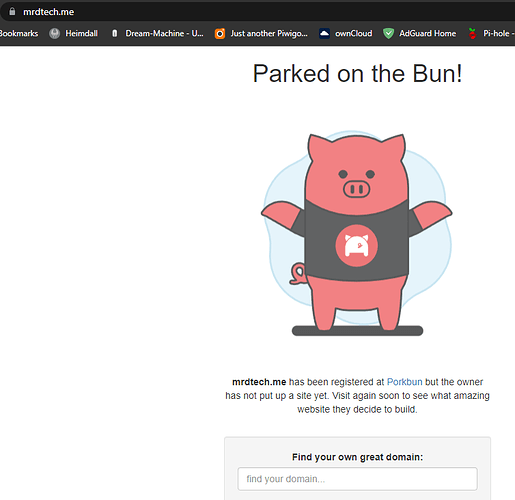This screenshot has height=500, width=515.
Task: Click the mrdtech.me URL in address bar
Action: 48,12
